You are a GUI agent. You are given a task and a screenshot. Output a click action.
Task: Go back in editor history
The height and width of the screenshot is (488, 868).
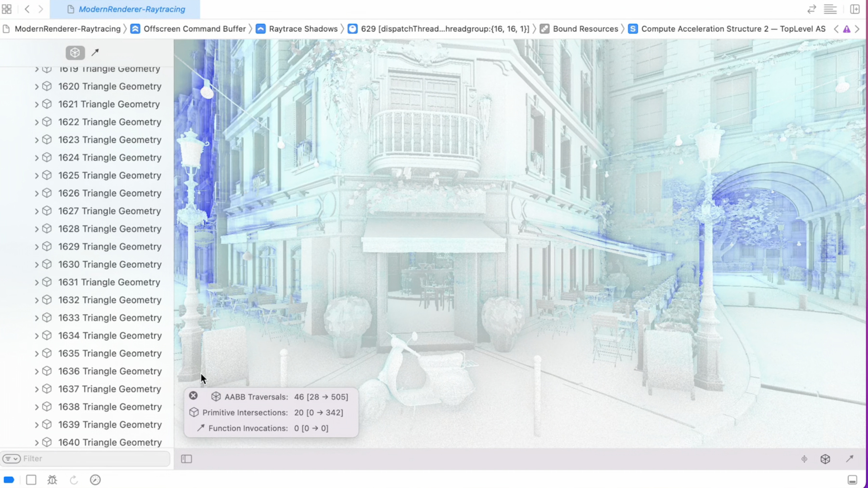pyautogui.click(x=27, y=9)
